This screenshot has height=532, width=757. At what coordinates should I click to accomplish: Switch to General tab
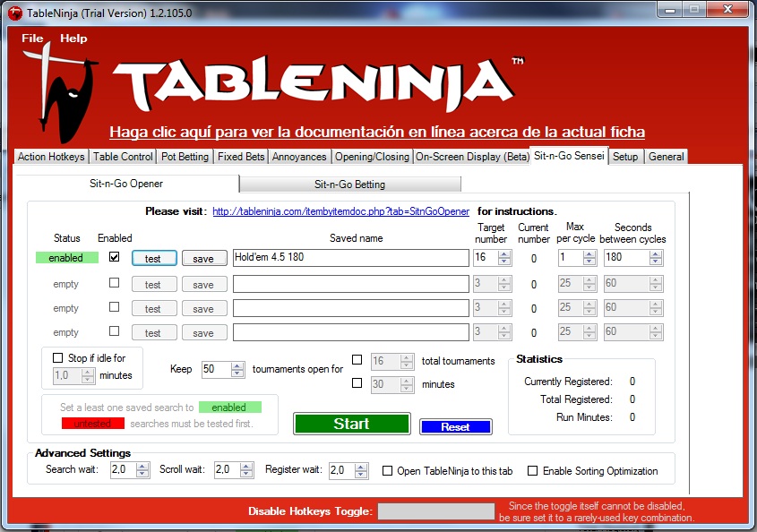click(x=667, y=157)
